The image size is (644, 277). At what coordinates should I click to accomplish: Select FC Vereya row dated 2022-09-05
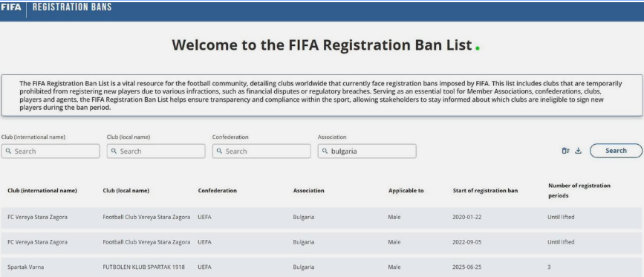[322, 243]
